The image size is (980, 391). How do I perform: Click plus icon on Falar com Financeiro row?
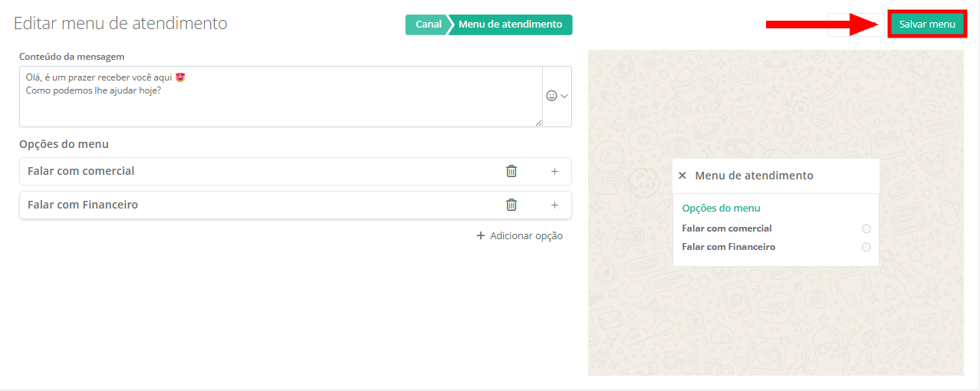[x=554, y=205]
